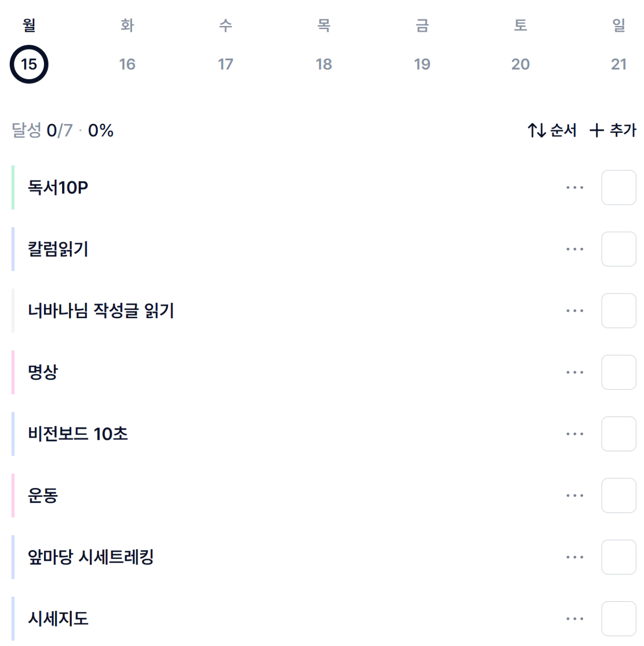This screenshot has height=646, width=644.
Task: Click the 칼럼읽기 habit title
Action: coord(58,249)
